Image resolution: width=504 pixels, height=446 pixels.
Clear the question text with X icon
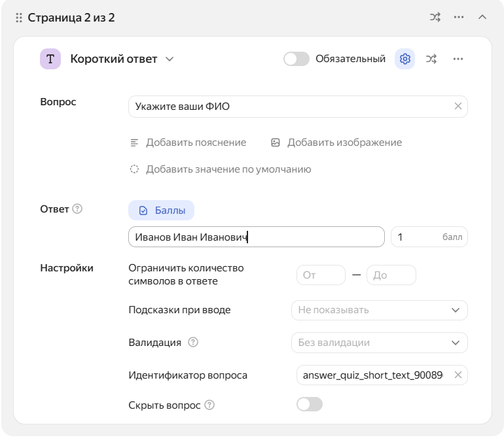(458, 106)
